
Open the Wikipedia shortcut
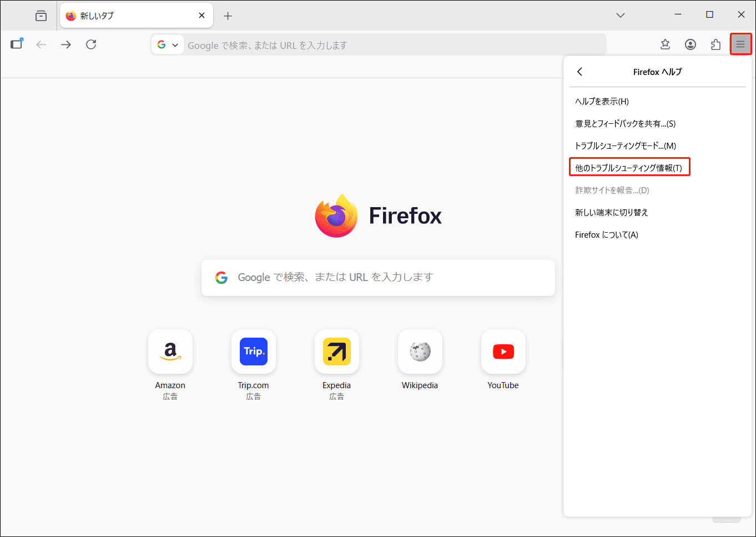coord(420,352)
